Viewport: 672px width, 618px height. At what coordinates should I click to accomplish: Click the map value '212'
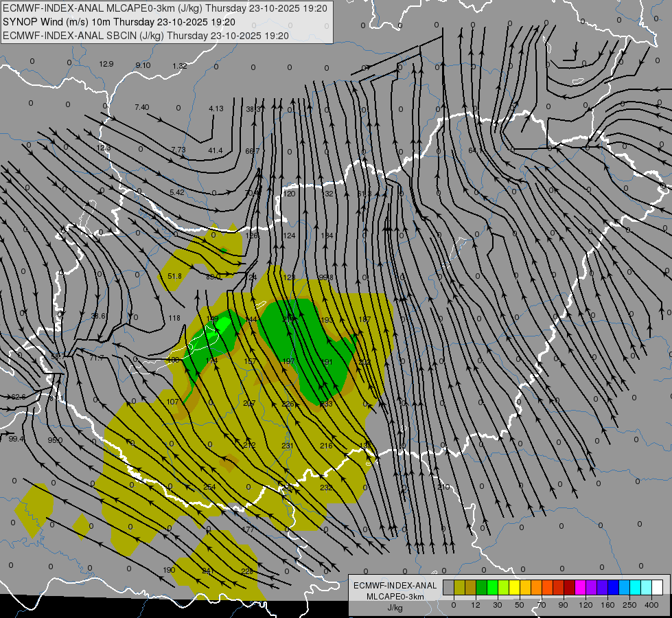249,445
